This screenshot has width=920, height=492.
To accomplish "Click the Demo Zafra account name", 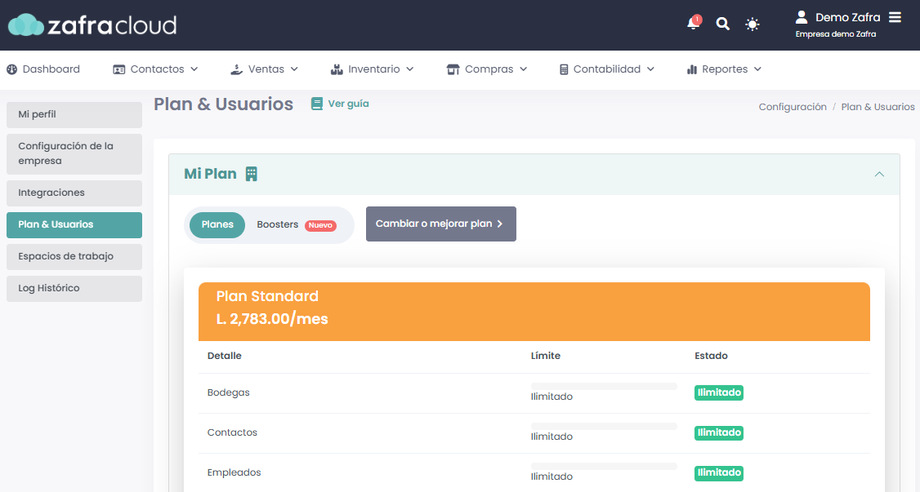I will click(x=848, y=17).
